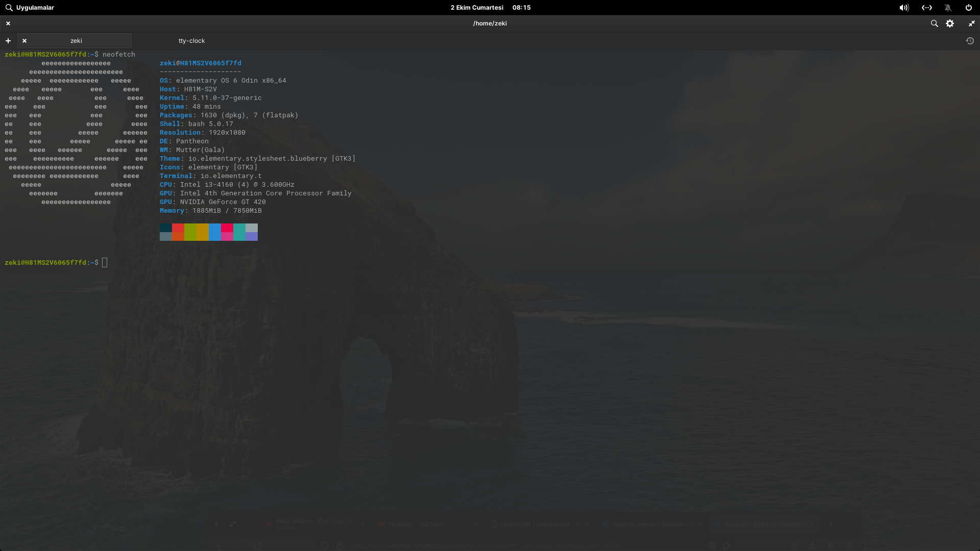
Task: Open the Uygulamalar applications menu
Action: (x=30, y=8)
